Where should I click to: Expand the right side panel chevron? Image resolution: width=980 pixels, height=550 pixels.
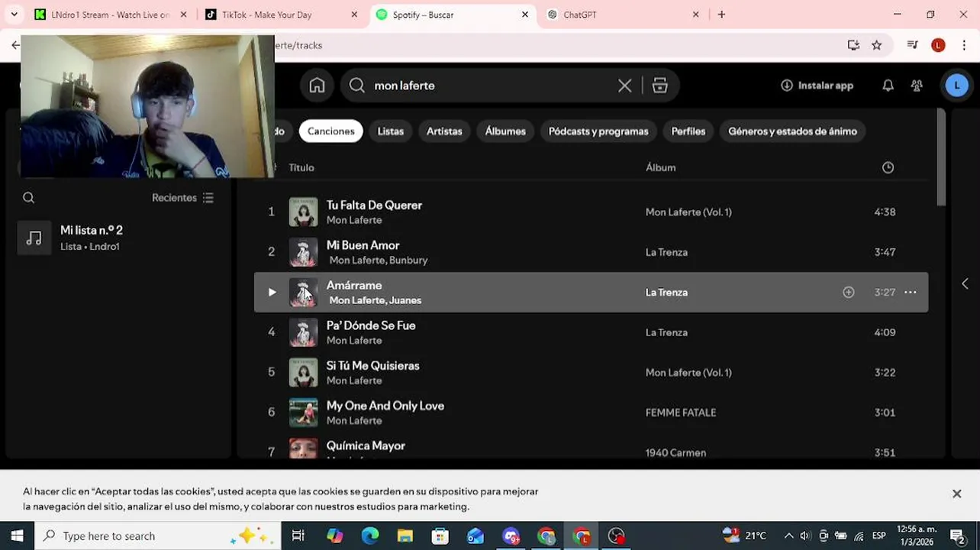pos(965,284)
